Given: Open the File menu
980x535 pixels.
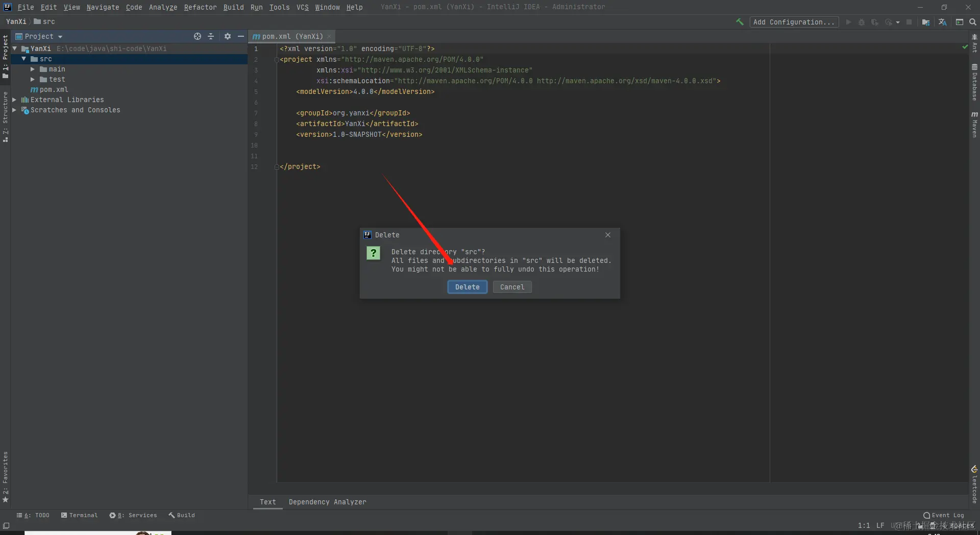Looking at the screenshot, I should (x=26, y=7).
